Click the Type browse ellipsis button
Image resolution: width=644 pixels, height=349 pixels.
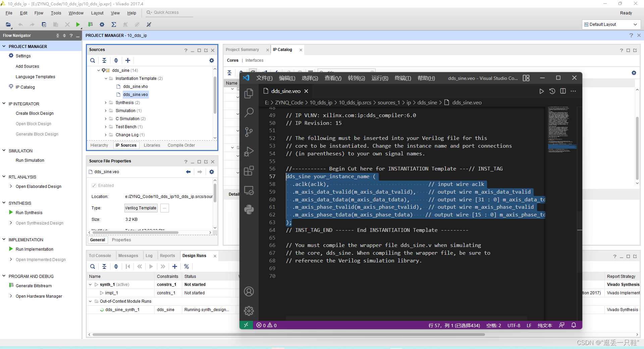pyautogui.click(x=165, y=208)
